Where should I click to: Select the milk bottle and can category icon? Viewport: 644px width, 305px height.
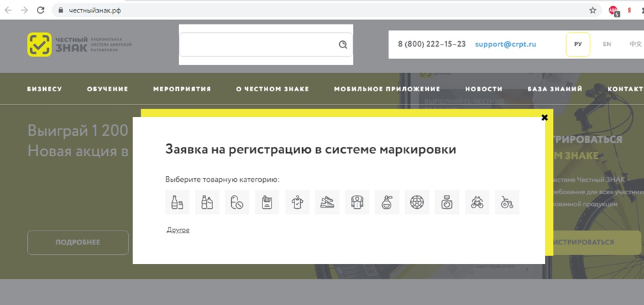pos(177,202)
